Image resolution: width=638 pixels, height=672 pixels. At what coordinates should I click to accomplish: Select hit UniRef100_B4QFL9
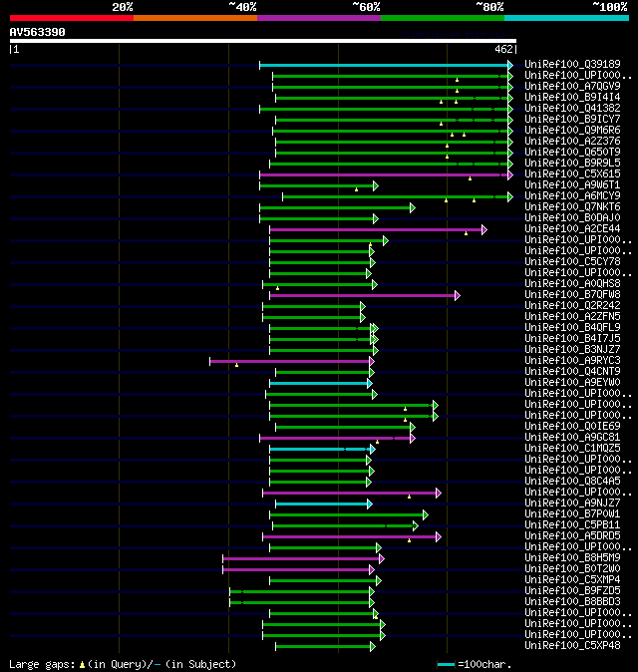[572, 327]
